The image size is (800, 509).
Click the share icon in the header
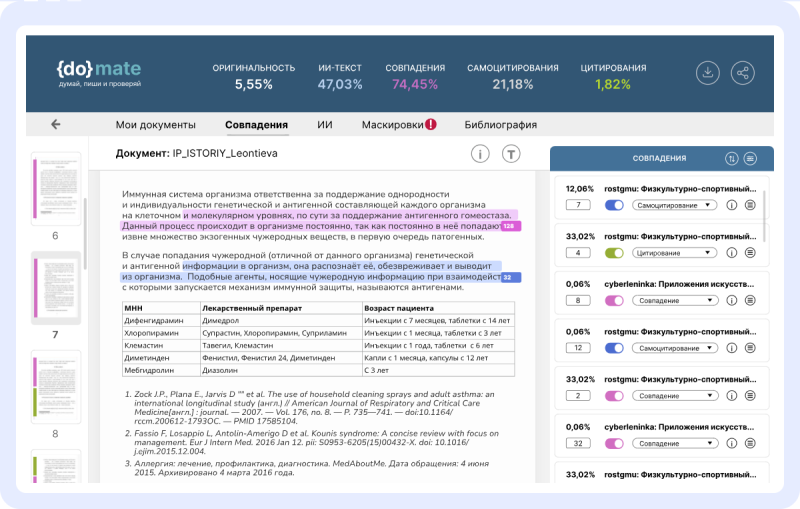point(742,73)
